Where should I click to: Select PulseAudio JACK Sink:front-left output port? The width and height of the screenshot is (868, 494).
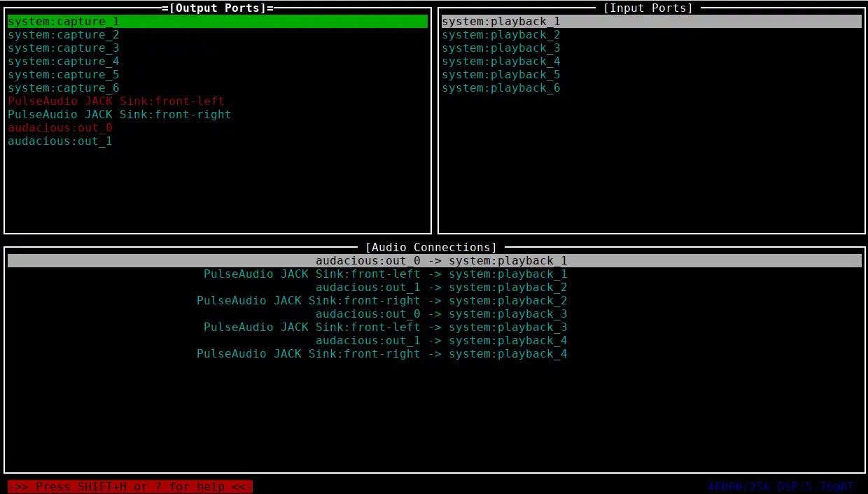click(x=116, y=101)
